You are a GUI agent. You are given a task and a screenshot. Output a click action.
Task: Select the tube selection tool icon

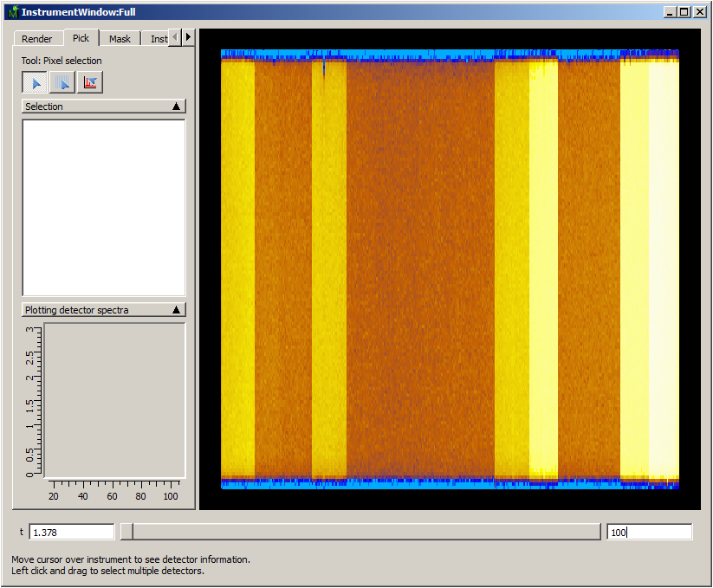coord(62,83)
